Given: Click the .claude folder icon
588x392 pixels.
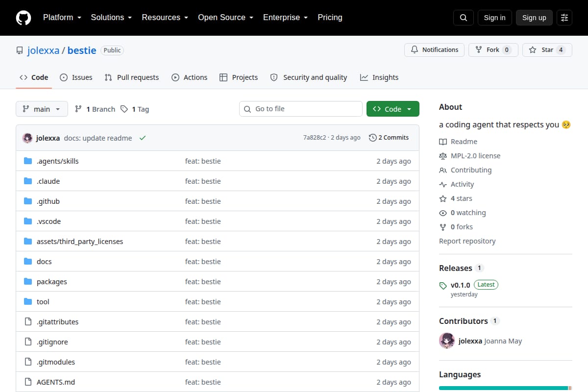Looking at the screenshot, I should coord(28,181).
